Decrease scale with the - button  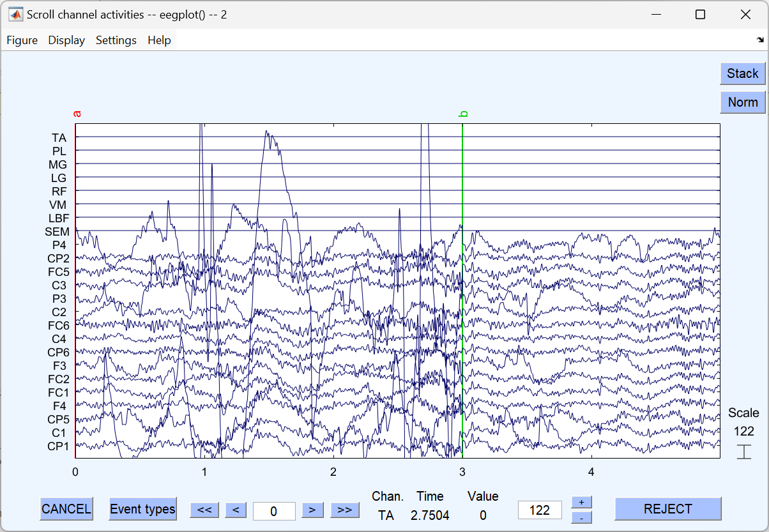click(581, 517)
